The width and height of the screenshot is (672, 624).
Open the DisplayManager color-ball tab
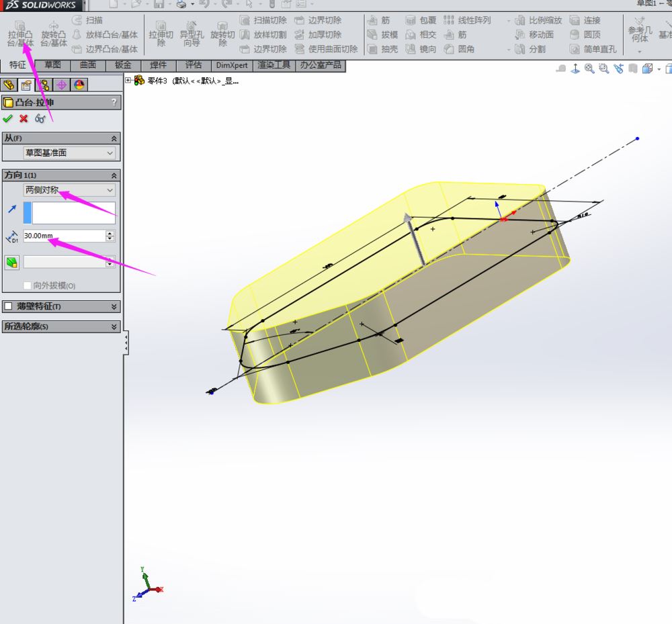click(79, 85)
